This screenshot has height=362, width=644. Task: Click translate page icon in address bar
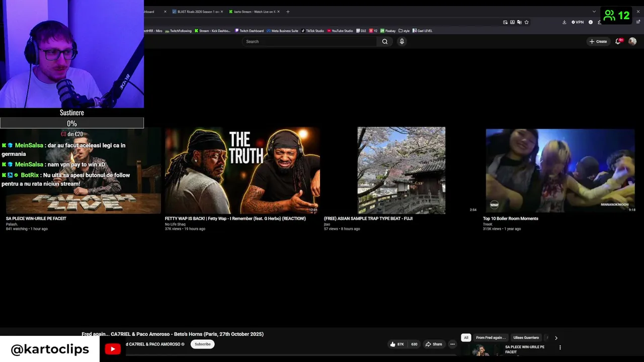[519, 22]
